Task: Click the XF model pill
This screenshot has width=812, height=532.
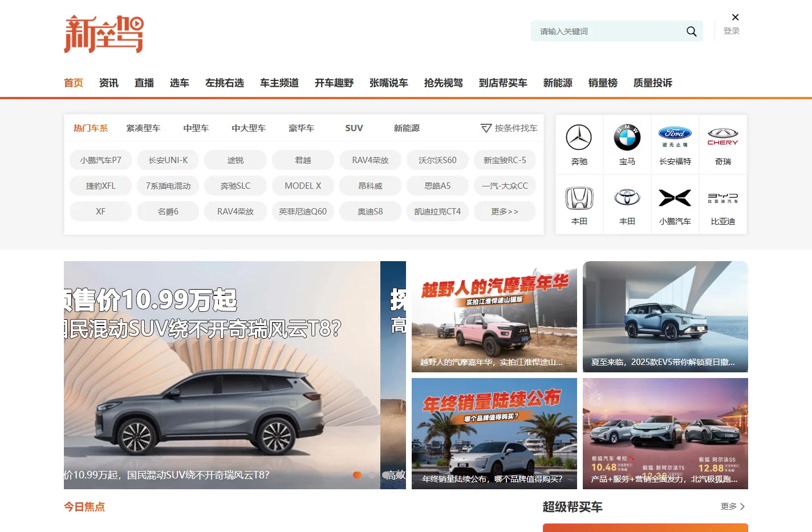Action: [100, 212]
